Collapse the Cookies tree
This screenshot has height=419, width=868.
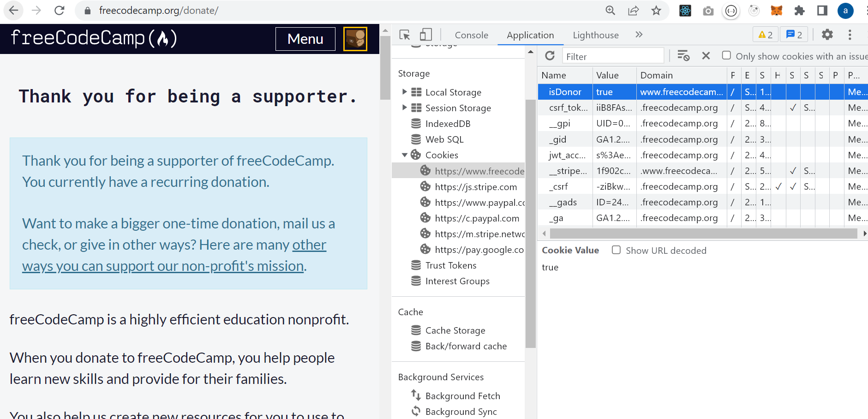[405, 155]
